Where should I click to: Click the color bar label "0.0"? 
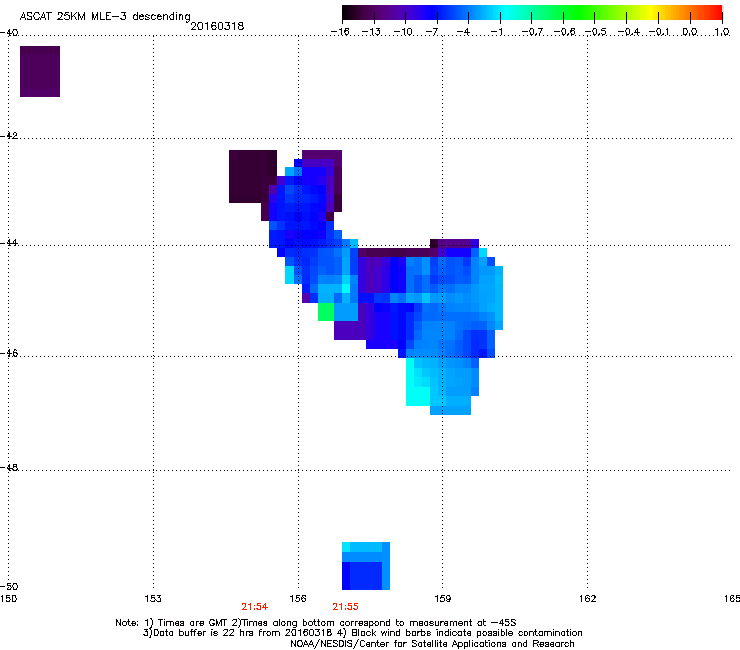(690, 32)
